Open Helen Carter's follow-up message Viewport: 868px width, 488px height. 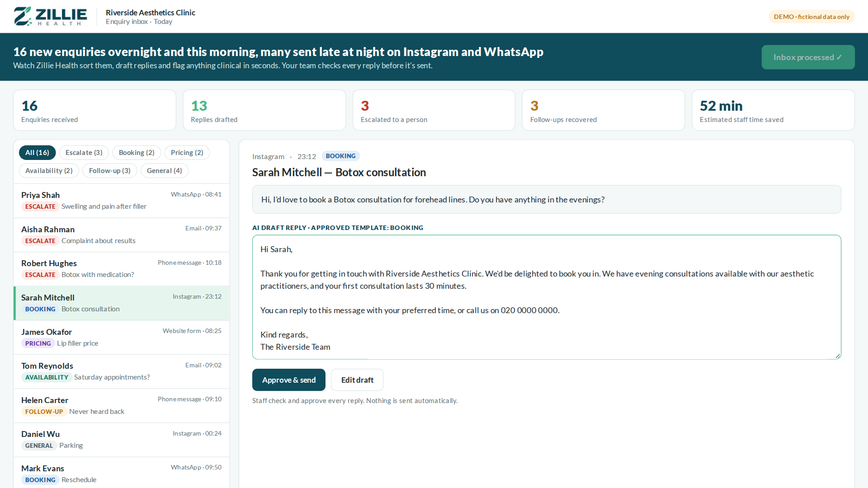[x=122, y=406]
